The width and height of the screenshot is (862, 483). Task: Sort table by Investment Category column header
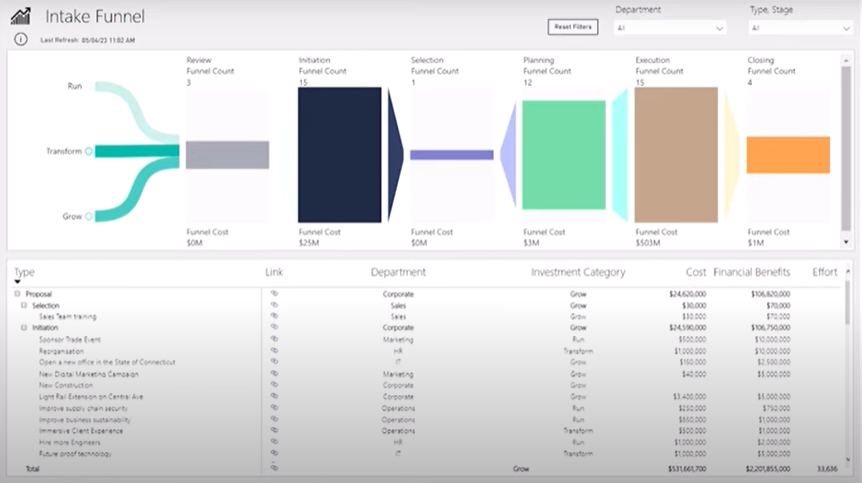point(578,272)
